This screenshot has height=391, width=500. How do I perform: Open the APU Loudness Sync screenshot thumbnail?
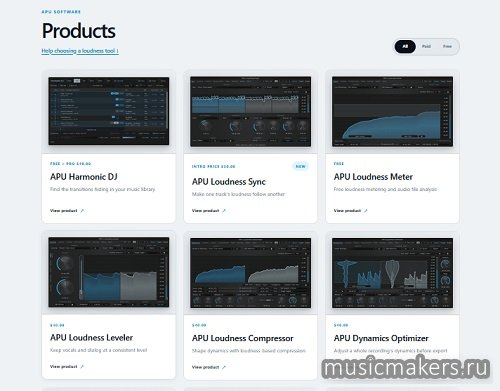[250, 111]
